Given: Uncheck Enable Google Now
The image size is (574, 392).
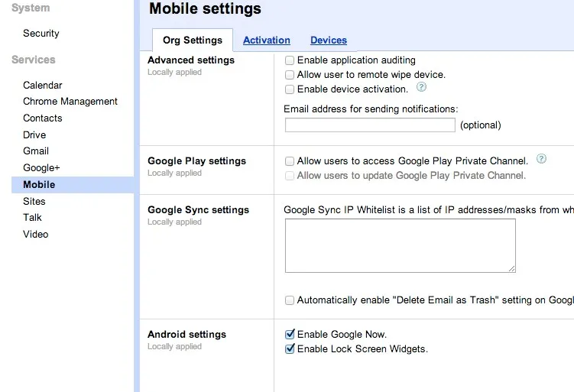Looking at the screenshot, I should coord(290,334).
